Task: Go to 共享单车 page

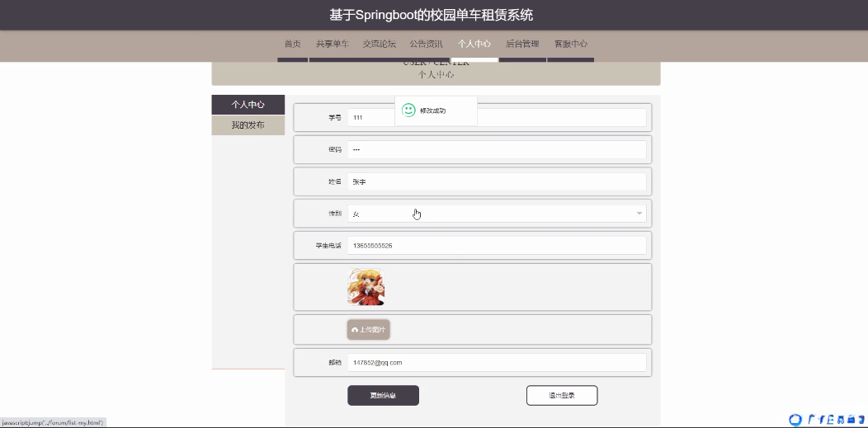Action: click(x=333, y=44)
